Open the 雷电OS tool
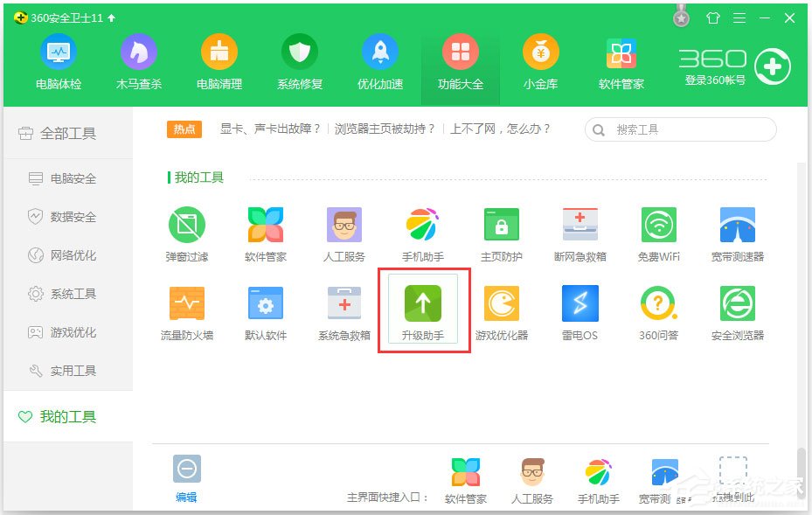This screenshot has height=515, width=812. point(580,308)
